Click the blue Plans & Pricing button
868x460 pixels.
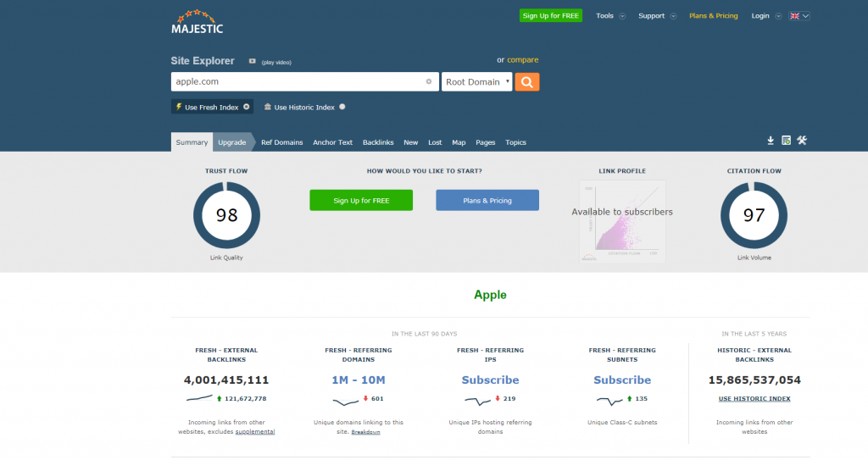pos(487,201)
